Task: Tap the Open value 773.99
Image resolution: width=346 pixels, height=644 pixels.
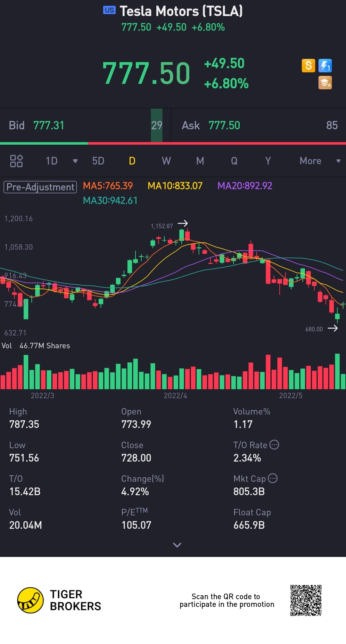Action: pos(136,424)
